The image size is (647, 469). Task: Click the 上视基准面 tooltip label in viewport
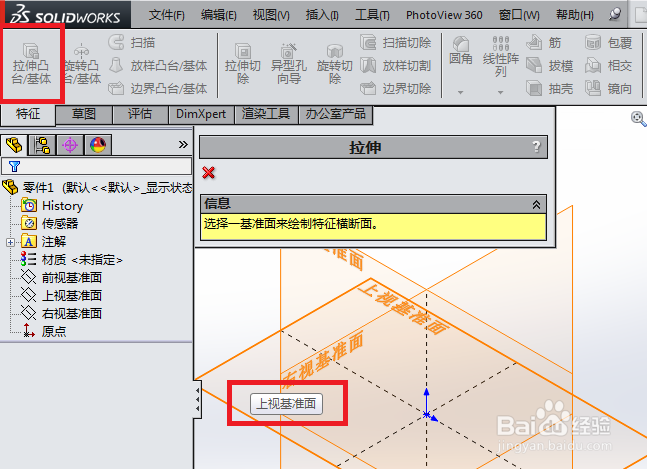pos(286,403)
